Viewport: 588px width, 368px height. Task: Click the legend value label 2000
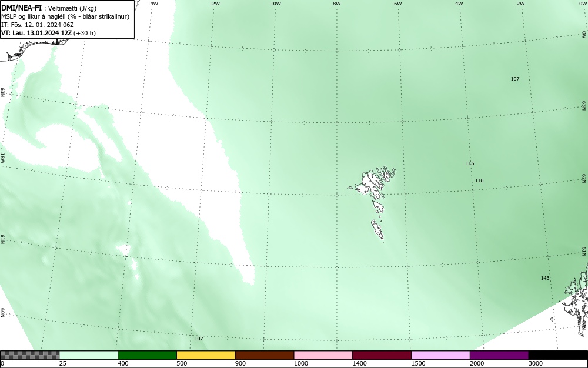[x=477, y=363]
